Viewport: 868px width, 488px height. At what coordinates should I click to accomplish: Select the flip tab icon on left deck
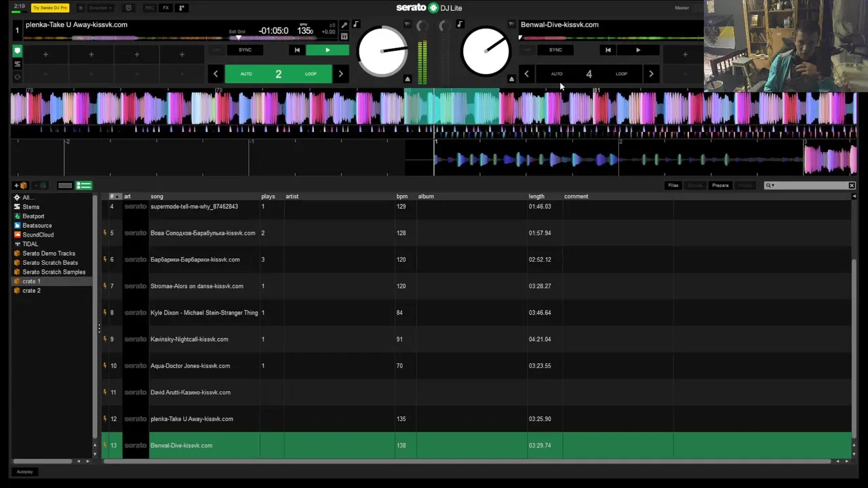point(18,77)
